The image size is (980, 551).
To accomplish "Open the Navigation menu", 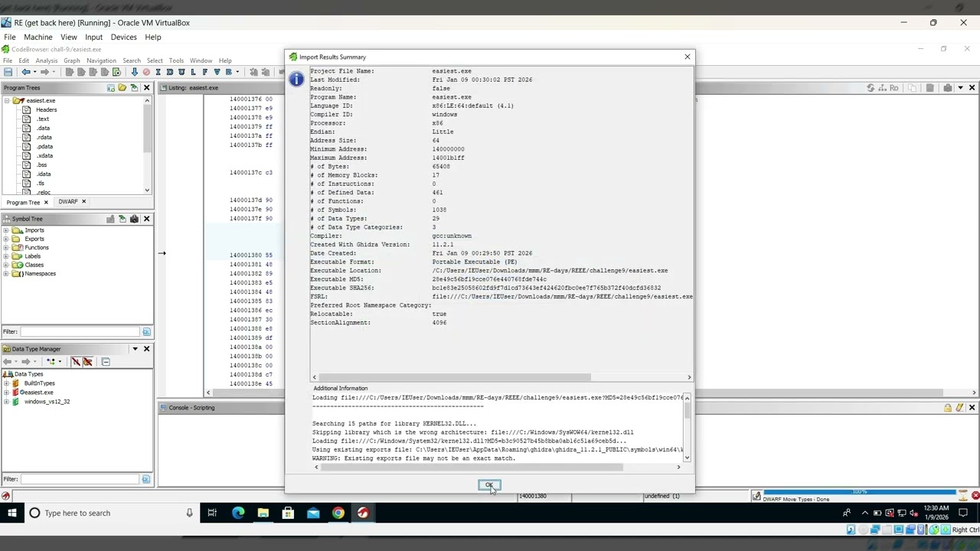I will pyautogui.click(x=101, y=60).
